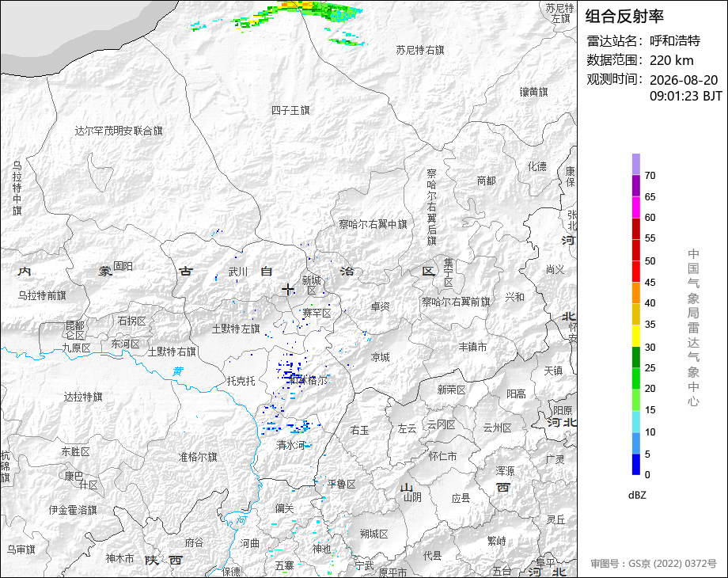Screen dimensions: 728x578
Task: Click the 准格尔旗 label
Action: pyautogui.click(x=198, y=457)
